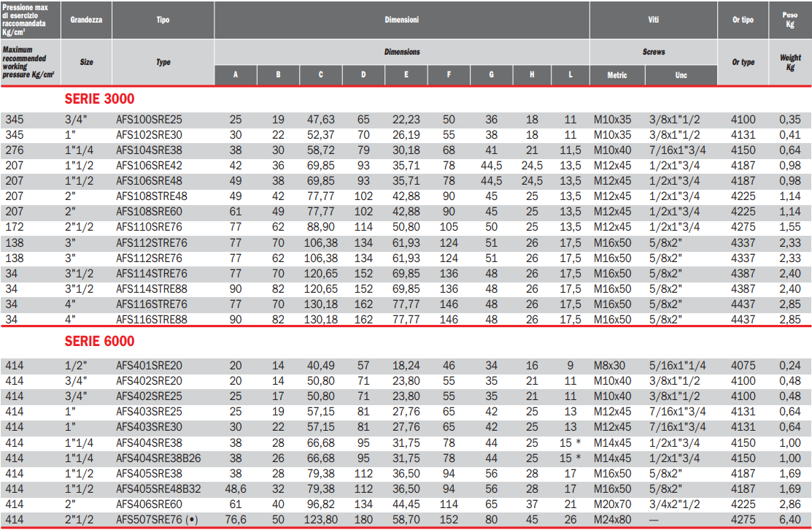
Task: Click the 6,40 weight value
Action: 789,520
